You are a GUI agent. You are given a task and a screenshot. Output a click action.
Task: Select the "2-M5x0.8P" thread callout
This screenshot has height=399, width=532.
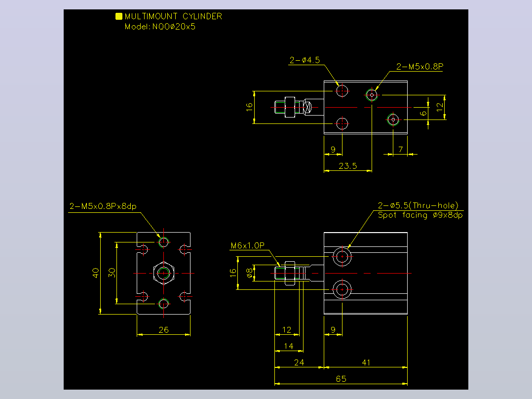[419, 67]
